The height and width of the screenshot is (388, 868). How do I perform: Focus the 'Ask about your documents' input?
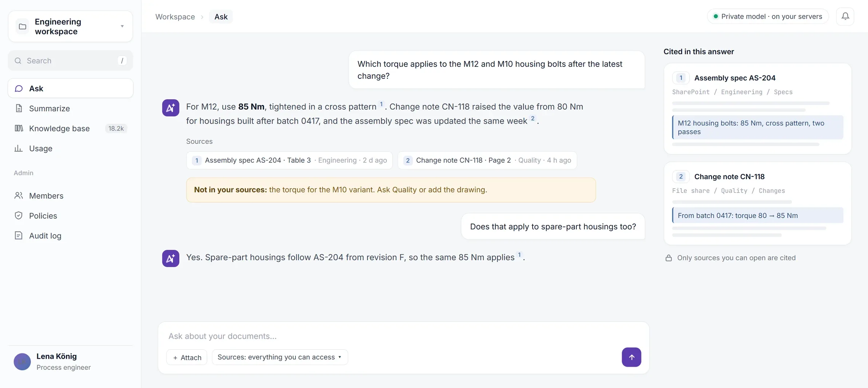pyautogui.click(x=404, y=336)
